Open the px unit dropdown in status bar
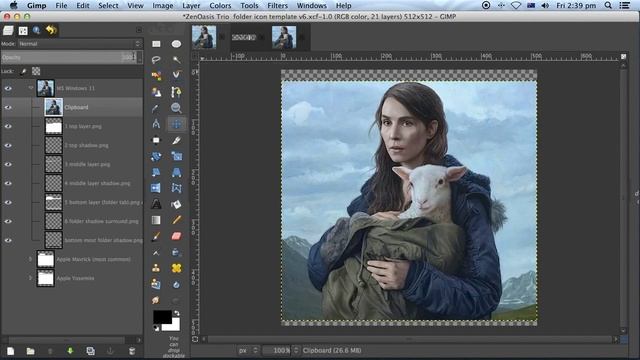 [x=248, y=350]
